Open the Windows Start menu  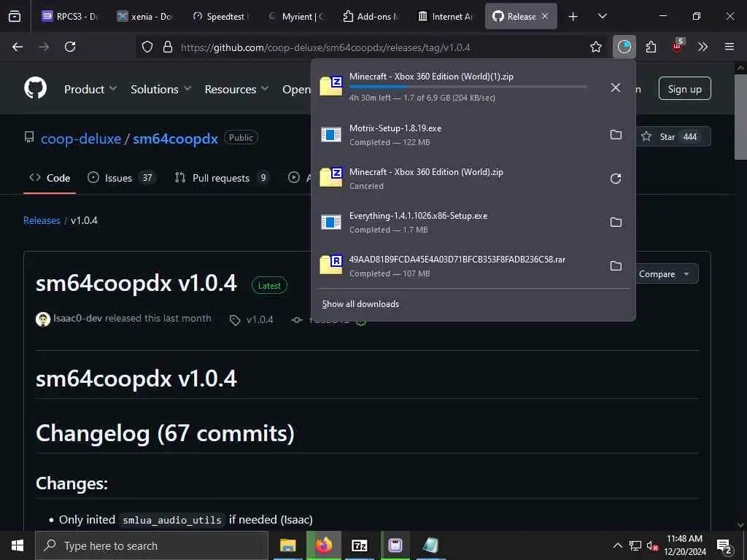18,545
